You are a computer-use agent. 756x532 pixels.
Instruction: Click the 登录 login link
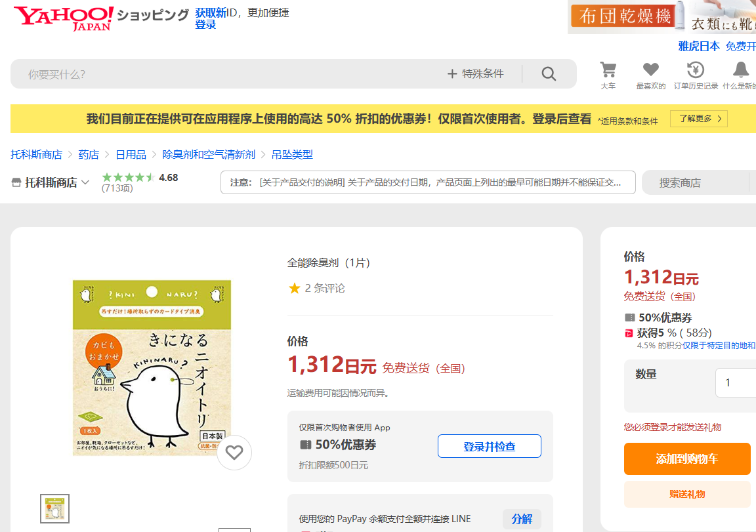click(x=205, y=24)
